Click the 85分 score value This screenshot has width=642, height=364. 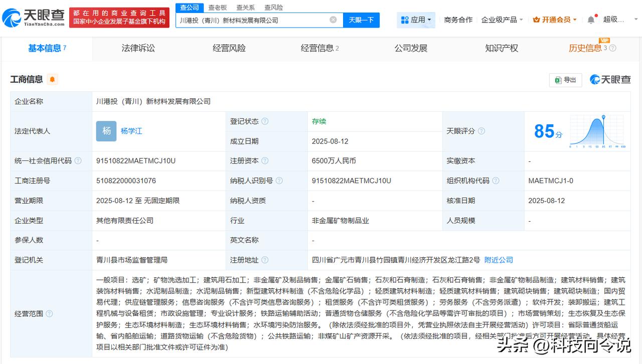click(548, 131)
